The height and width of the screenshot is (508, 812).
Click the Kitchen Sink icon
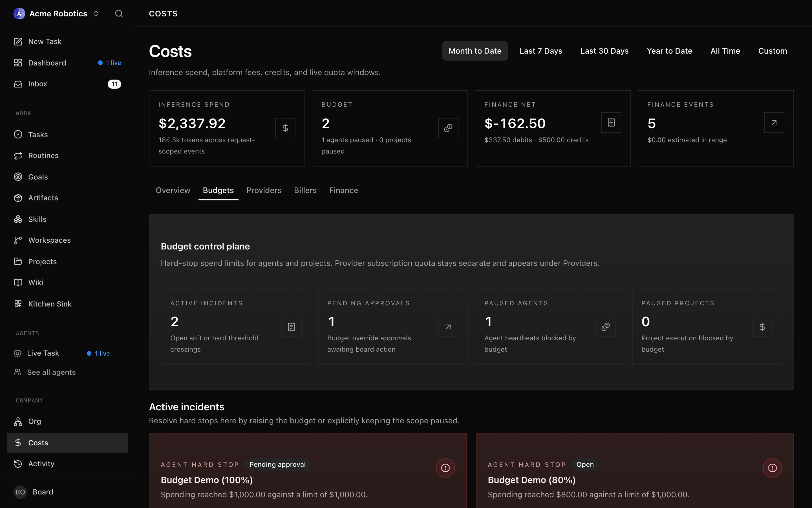(18, 304)
